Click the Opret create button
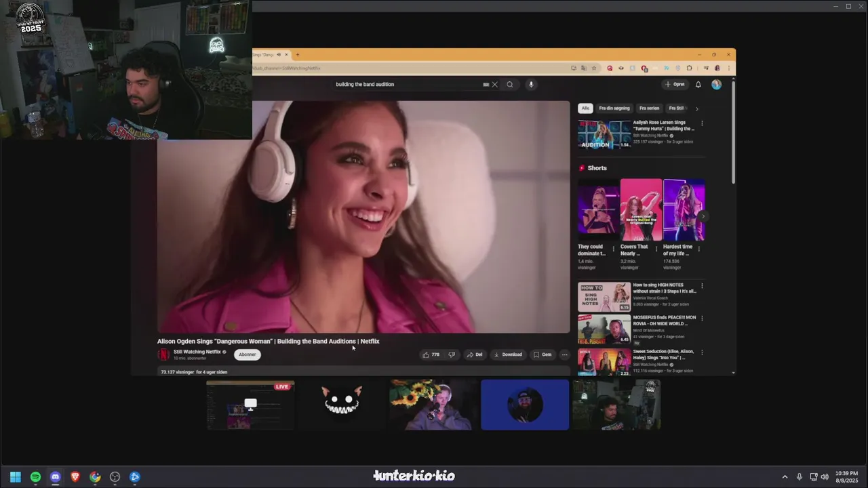 (x=675, y=85)
